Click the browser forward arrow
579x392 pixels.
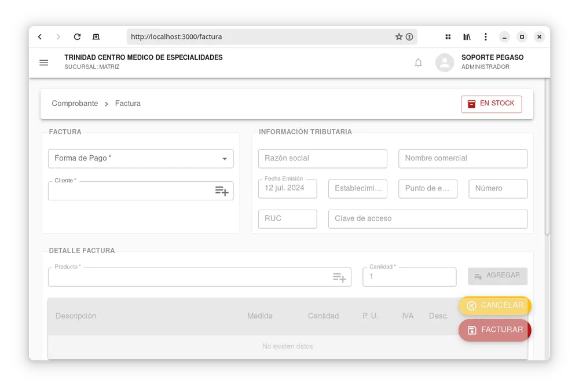point(58,36)
